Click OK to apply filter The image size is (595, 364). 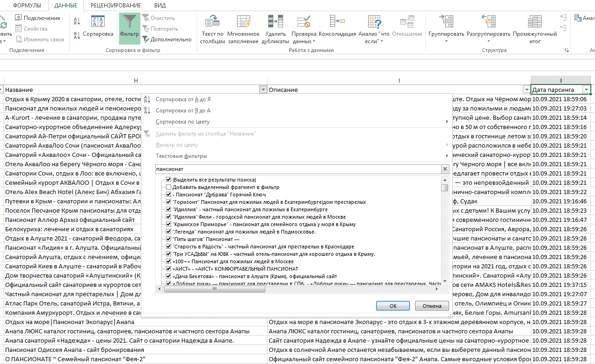(x=393, y=306)
